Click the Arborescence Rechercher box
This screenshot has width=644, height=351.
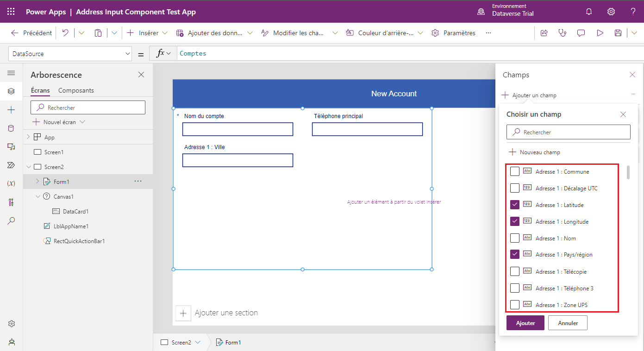tap(88, 107)
